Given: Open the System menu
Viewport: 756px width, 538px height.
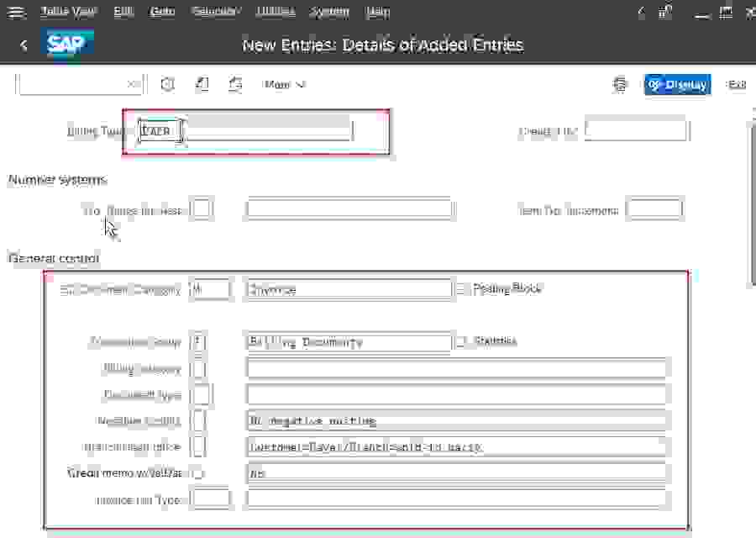Looking at the screenshot, I should point(328,11).
